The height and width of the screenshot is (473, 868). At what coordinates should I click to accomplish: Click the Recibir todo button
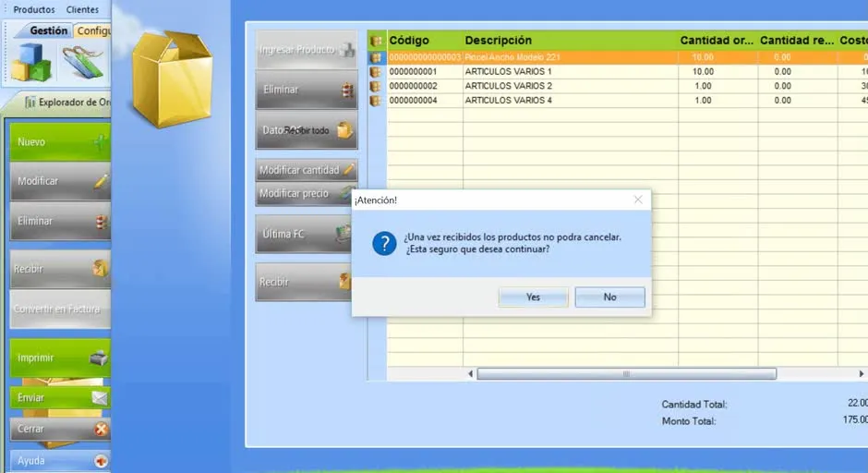pyautogui.click(x=307, y=130)
